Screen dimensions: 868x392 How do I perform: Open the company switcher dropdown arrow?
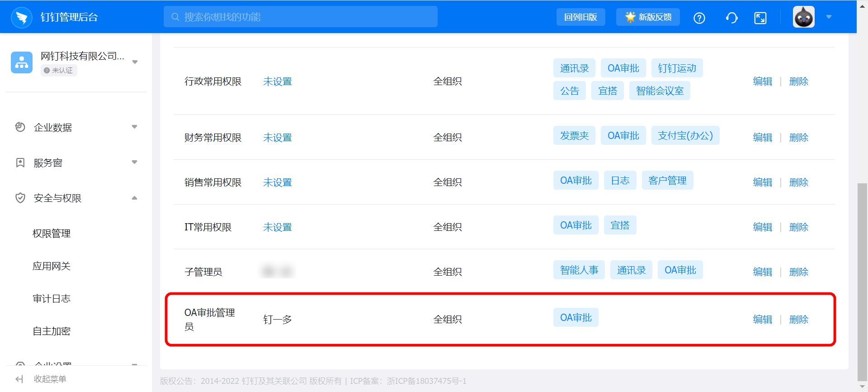coord(135,62)
